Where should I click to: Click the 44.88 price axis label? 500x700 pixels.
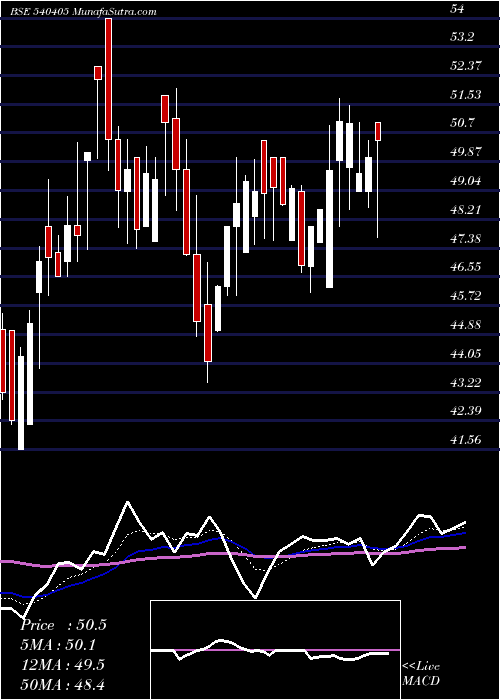(467, 324)
